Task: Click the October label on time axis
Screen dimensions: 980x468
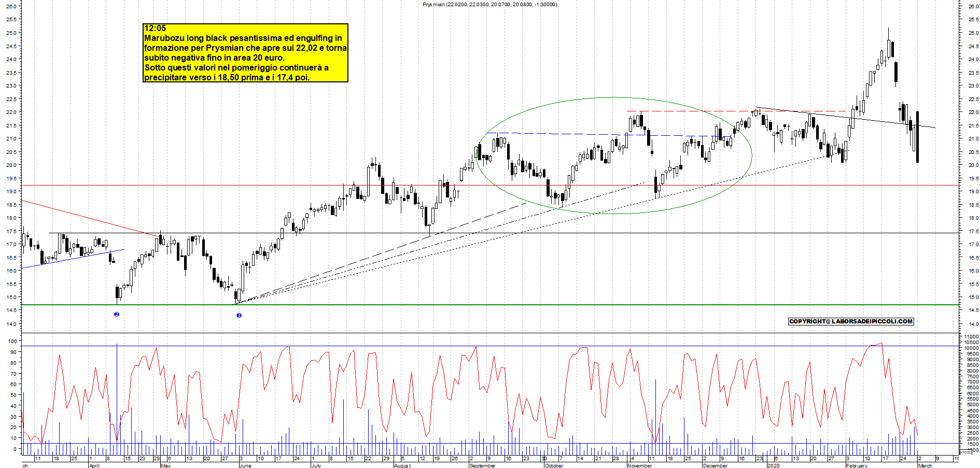Action: (x=554, y=465)
